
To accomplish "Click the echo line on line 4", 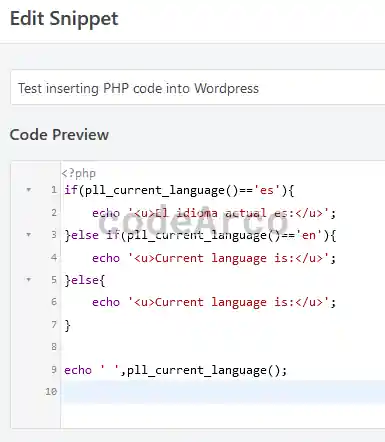I will [214, 258].
